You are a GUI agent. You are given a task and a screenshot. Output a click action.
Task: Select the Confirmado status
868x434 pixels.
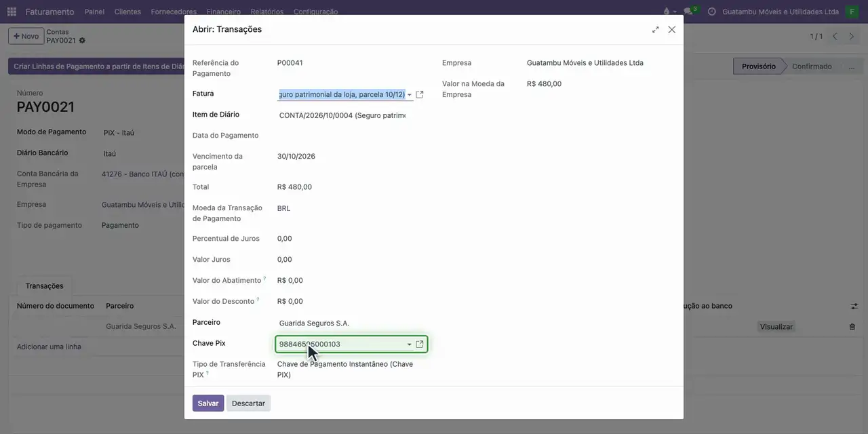tap(812, 66)
